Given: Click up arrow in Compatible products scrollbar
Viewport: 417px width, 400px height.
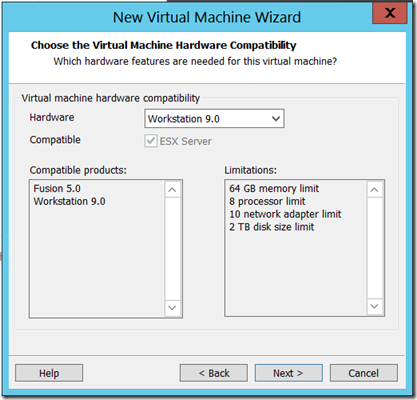Looking at the screenshot, I should (172, 190).
